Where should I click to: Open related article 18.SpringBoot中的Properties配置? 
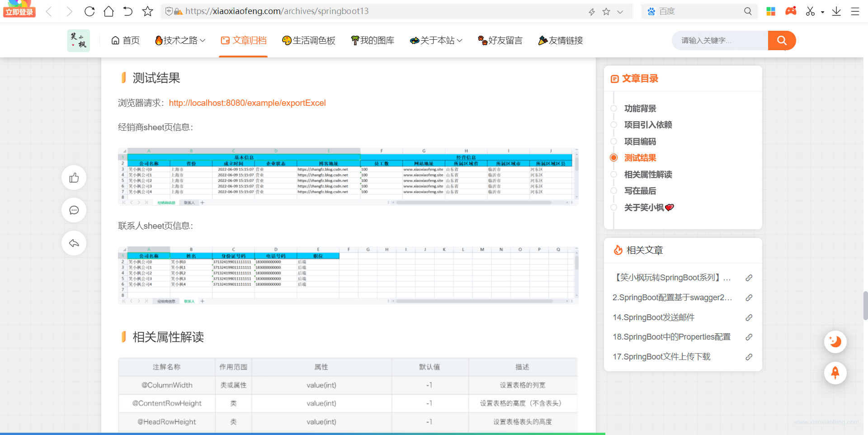click(x=671, y=337)
